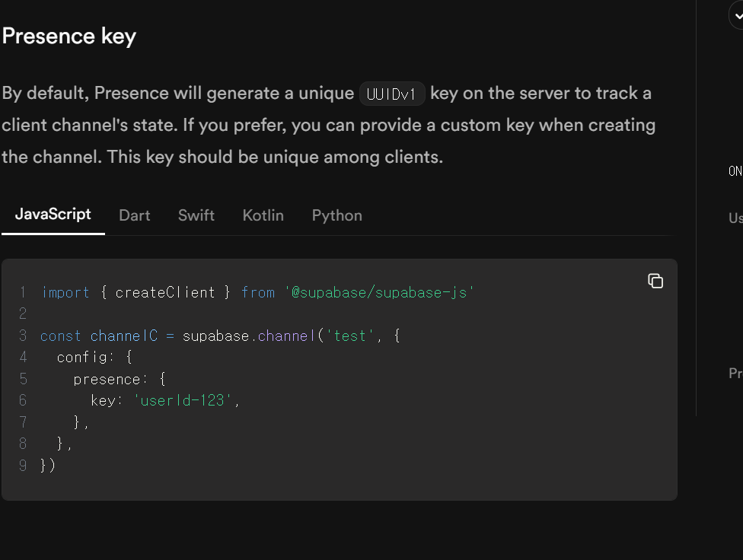Click the config: { code line

94,357
